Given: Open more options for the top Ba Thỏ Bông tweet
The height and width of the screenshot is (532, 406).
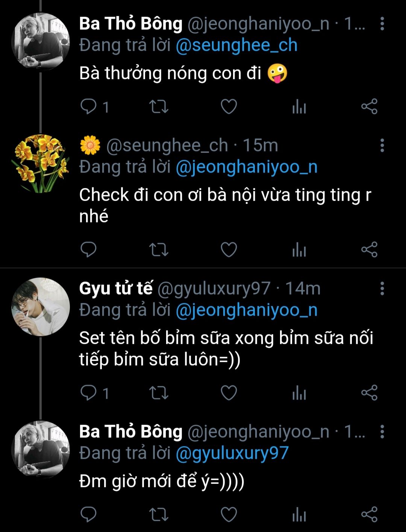Looking at the screenshot, I should [382, 24].
